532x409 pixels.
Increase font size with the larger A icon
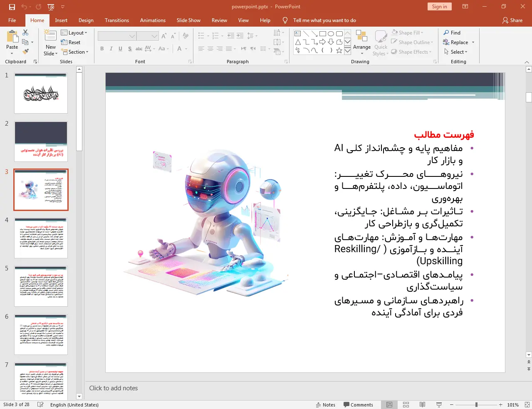point(164,36)
